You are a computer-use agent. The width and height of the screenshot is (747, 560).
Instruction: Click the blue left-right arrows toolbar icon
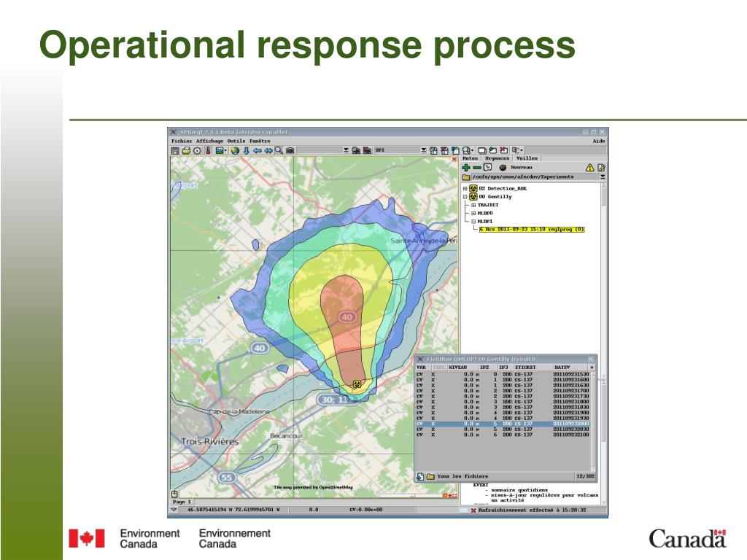pos(268,150)
